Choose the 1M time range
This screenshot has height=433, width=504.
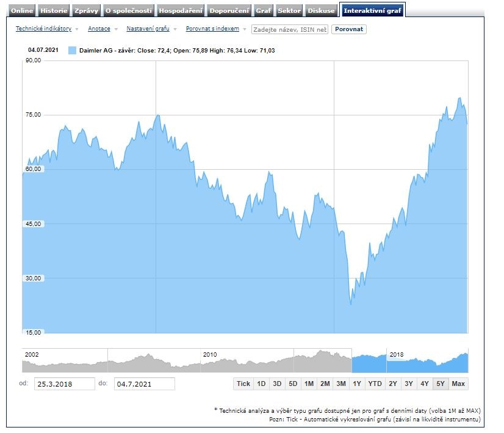309,384
